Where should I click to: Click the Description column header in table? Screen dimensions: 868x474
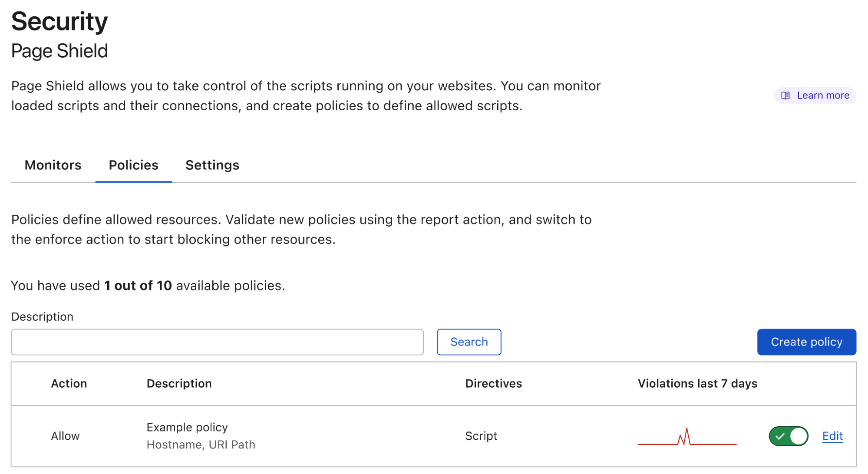click(x=179, y=384)
